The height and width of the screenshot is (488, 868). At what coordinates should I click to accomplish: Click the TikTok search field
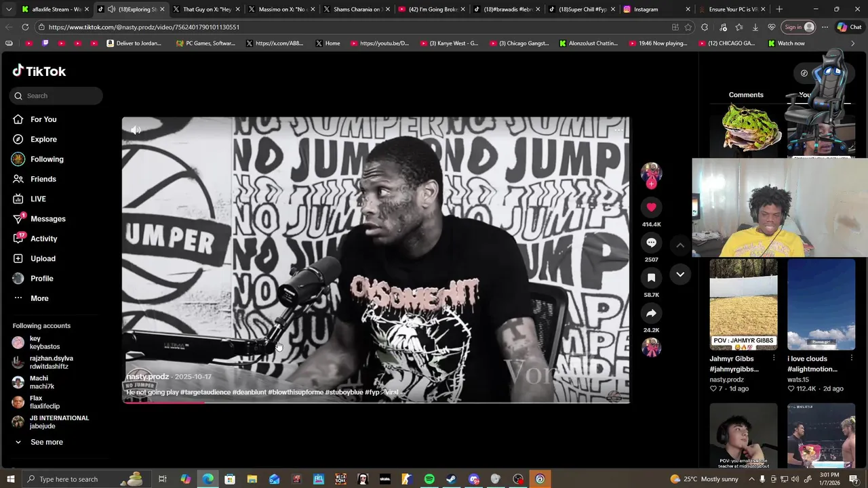[x=56, y=96]
